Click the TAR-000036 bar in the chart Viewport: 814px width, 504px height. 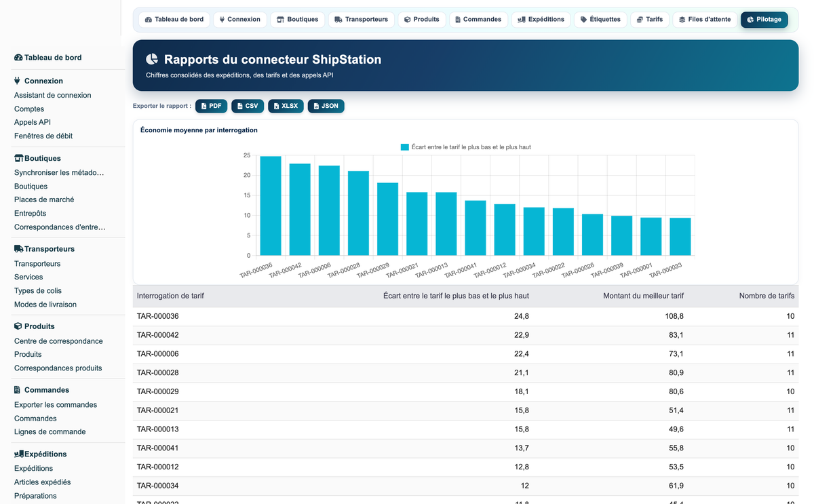tap(271, 206)
